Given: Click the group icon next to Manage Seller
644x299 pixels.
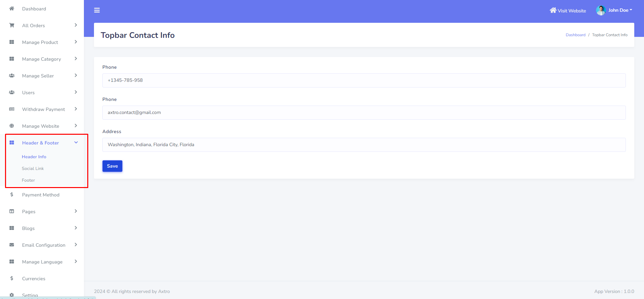Looking at the screenshot, I should [x=12, y=76].
